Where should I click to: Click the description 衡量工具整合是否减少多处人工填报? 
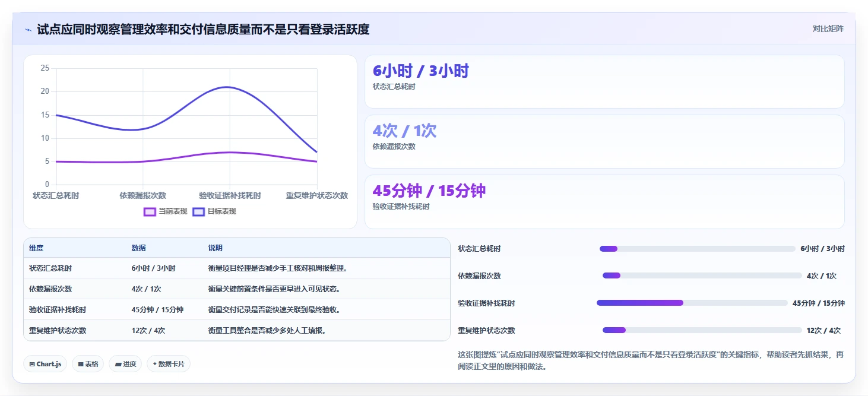coord(267,331)
